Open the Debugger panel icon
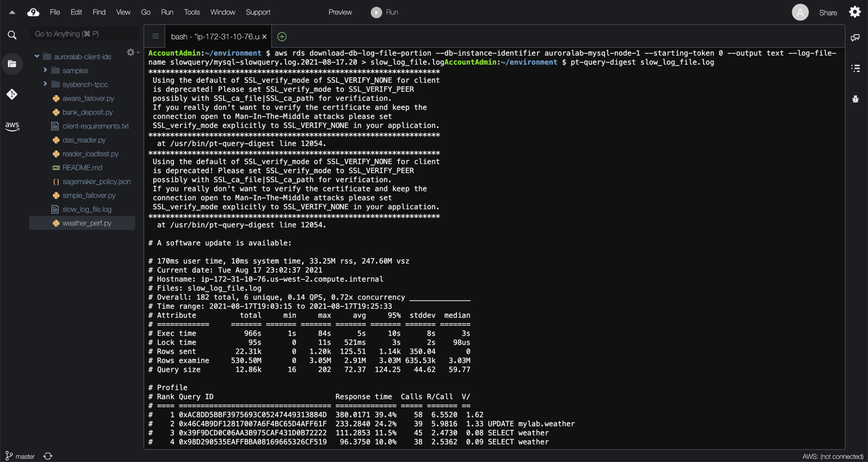The height and width of the screenshot is (462, 868). (x=855, y=99)
